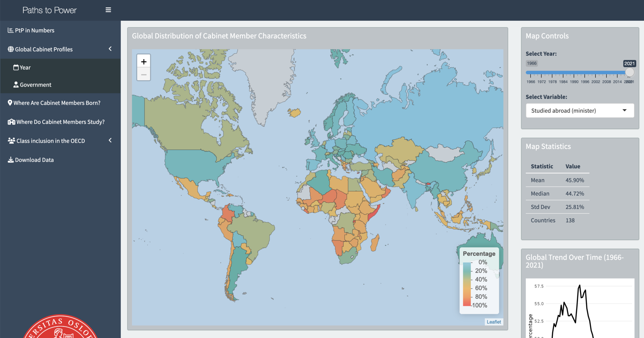644x338 pixels.
Task: Click the Median value 44.72%
Action: tap(575, 194)
